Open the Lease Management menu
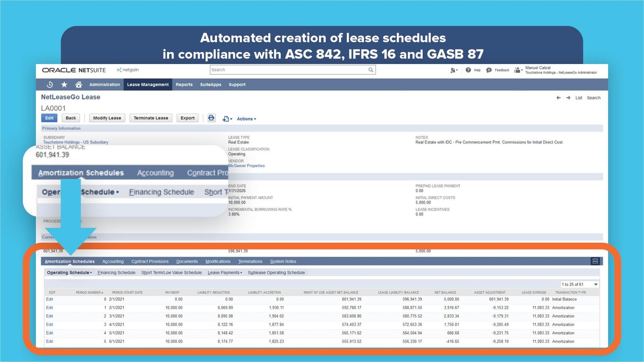Screen dimensions: 644x362 coord(148,84)
